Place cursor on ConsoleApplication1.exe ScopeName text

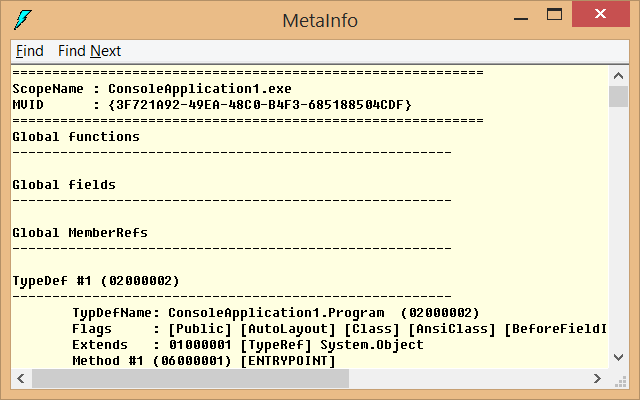pyautogui.click(x=200, y=89)
